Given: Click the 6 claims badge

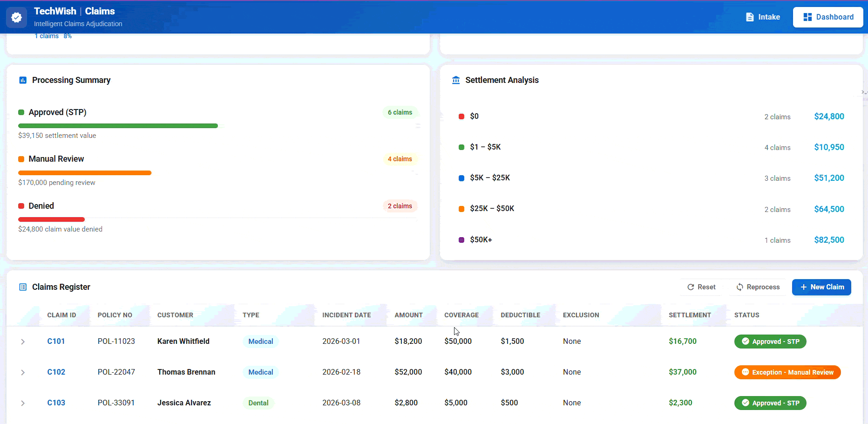Looking at the screenshot, I should (400, 112).
